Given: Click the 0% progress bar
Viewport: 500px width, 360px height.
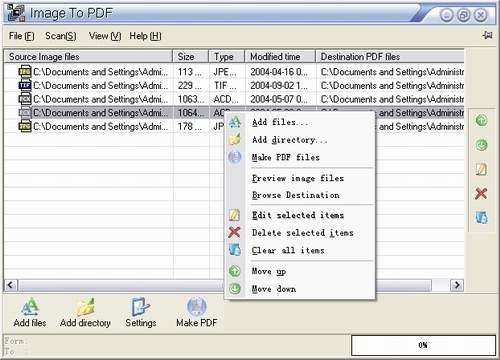Looking at the screenshot, I should click(x=423, y=345).
